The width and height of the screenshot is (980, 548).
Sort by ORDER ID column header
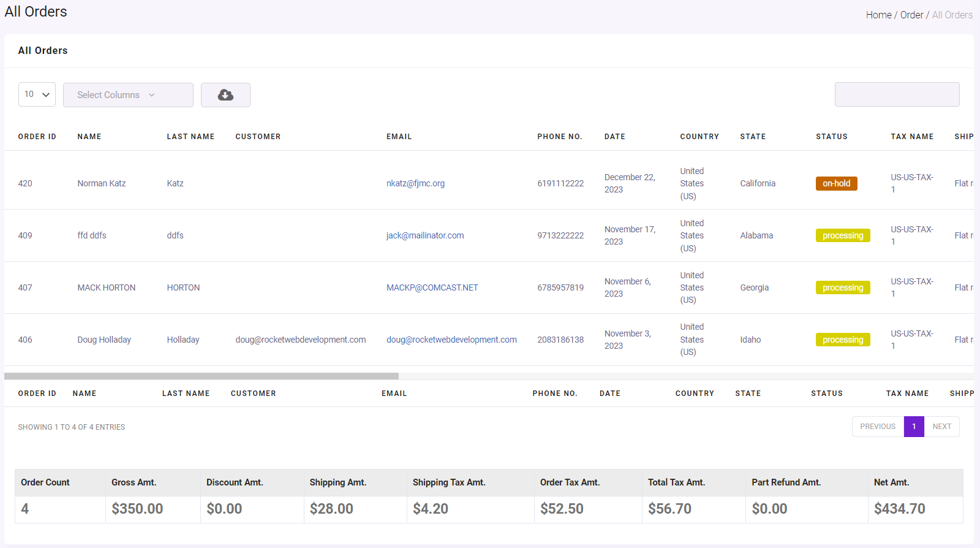[37, 137]
